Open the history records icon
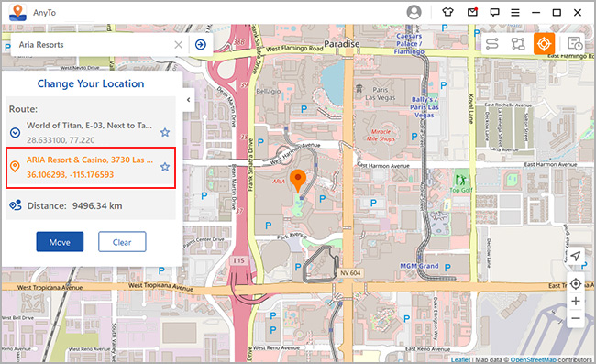The image size is (596, 364). coord(575,44)
